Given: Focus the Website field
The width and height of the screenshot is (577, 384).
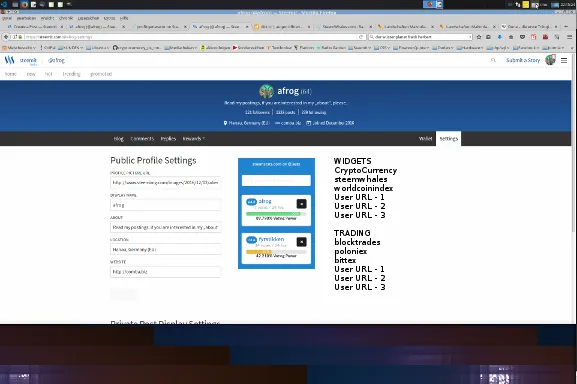Looking at the screenshot, I should (166, 271).
